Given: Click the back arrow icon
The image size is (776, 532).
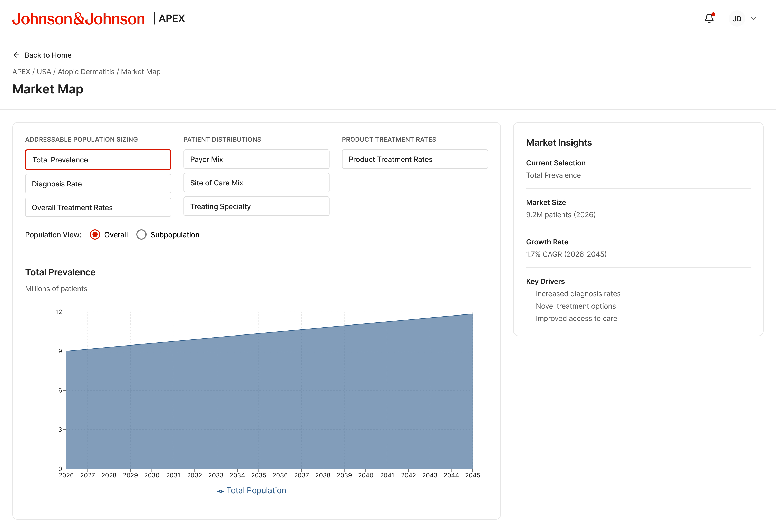Looking at the screenshot, I should [16, 55].
